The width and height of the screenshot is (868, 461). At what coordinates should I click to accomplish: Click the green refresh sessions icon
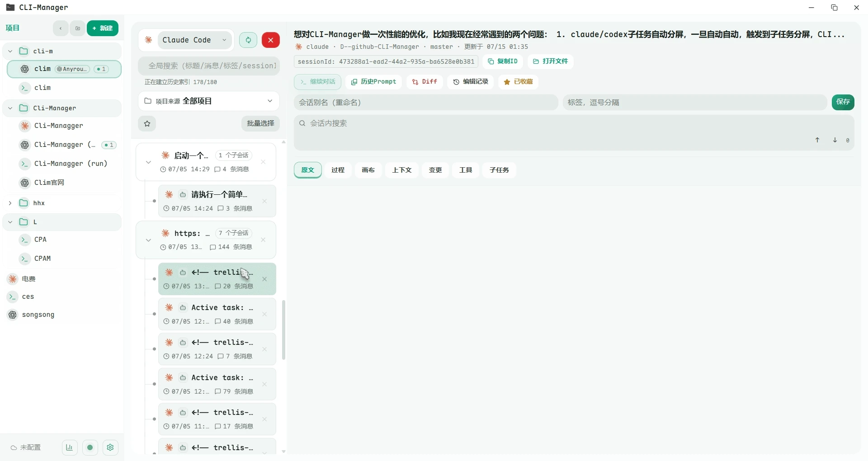tap(248, 40)
